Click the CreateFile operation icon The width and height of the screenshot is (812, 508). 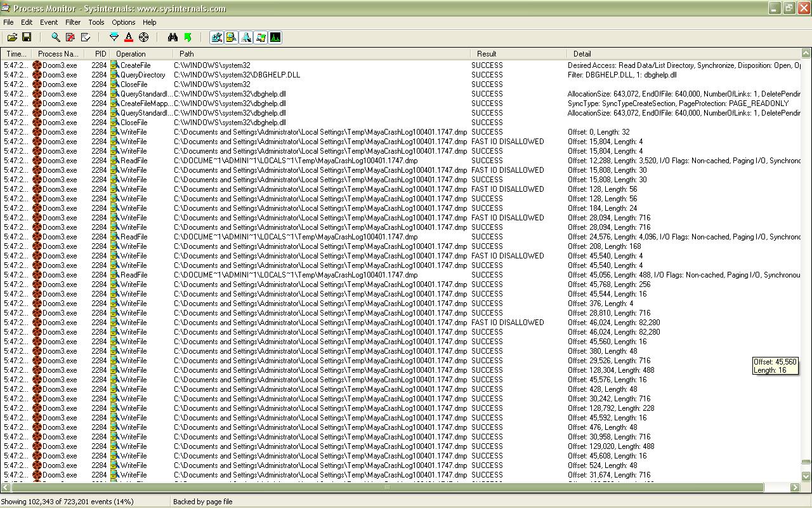[x=115, y=65]
